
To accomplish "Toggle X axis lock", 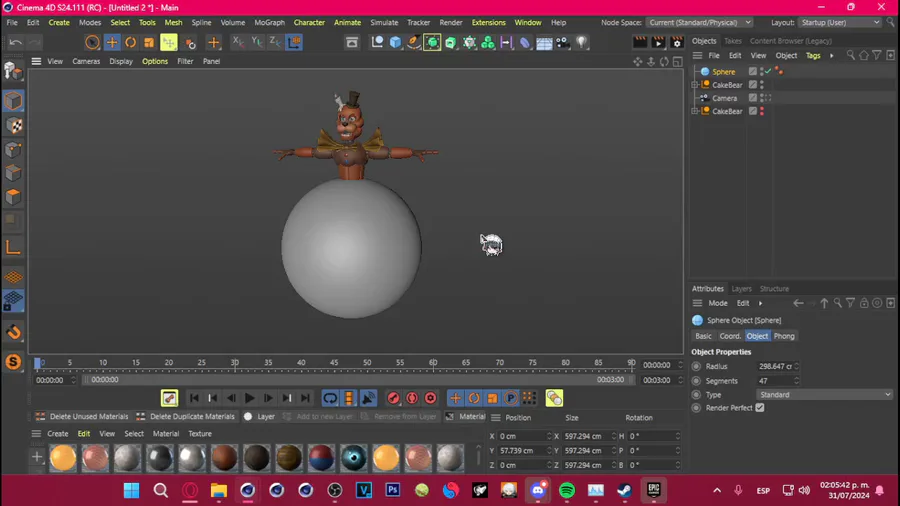I will tap(238, 42).
